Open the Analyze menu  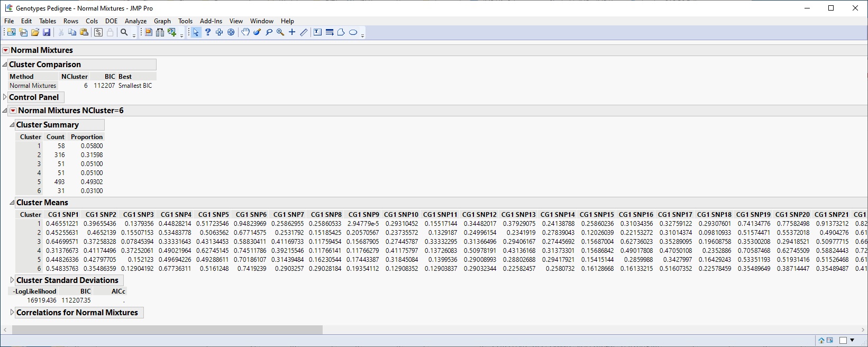[135, 21]
